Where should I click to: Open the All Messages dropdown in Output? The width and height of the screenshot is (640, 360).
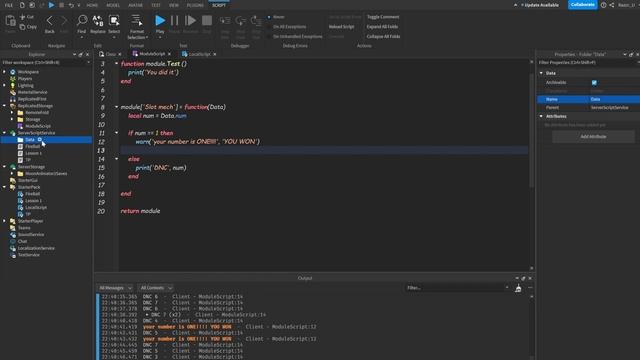(x=115, y=288)
